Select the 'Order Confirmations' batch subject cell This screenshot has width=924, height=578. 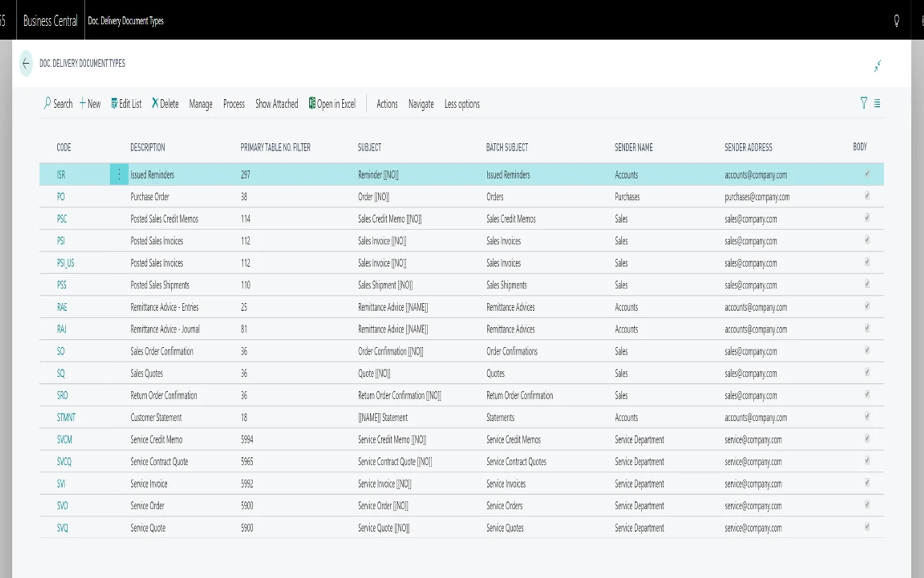(512, 351)
